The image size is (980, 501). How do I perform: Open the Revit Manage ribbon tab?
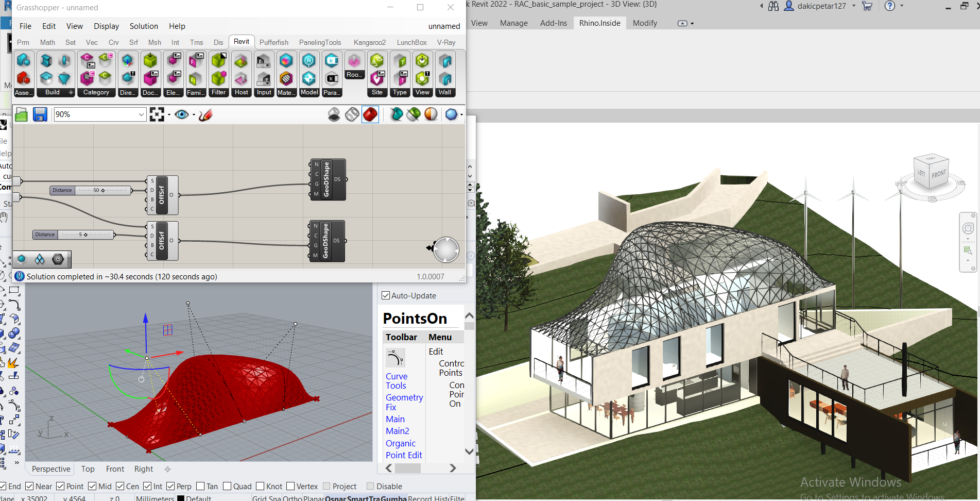[514, 23]
